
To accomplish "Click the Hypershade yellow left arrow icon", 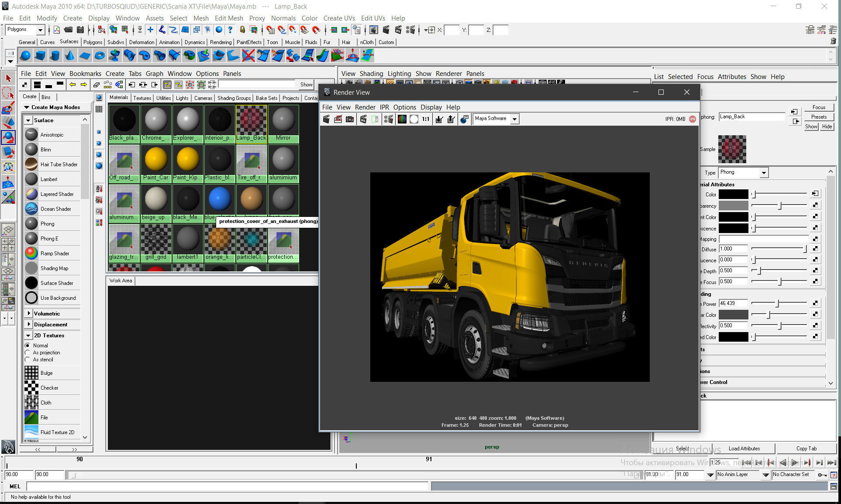I will pyautogui.click(x=73, y=85).
